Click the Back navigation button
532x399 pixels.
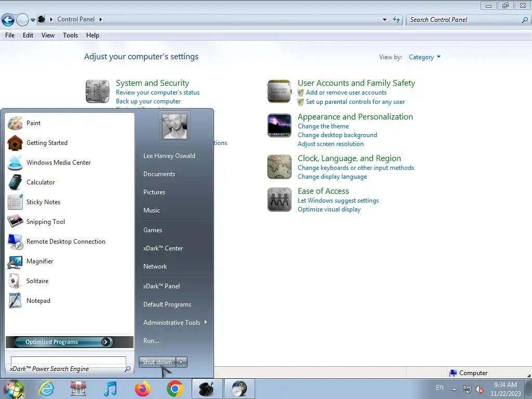tap(8, 20)
